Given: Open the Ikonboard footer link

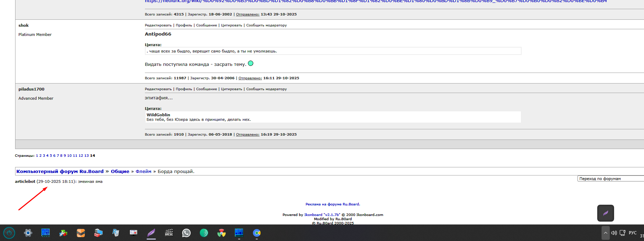Looking at the screenshot, I should (x=313, y=215).
